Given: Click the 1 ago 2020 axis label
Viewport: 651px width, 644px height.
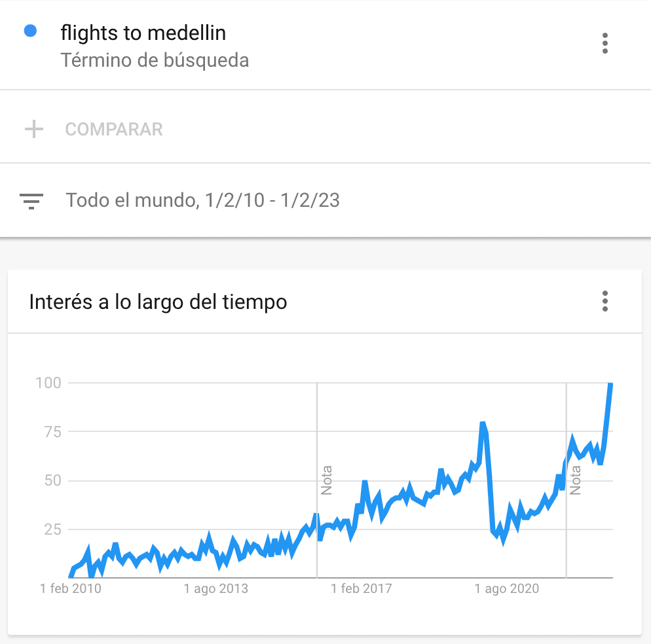Looking at the screenshot, I should (506, 588).
